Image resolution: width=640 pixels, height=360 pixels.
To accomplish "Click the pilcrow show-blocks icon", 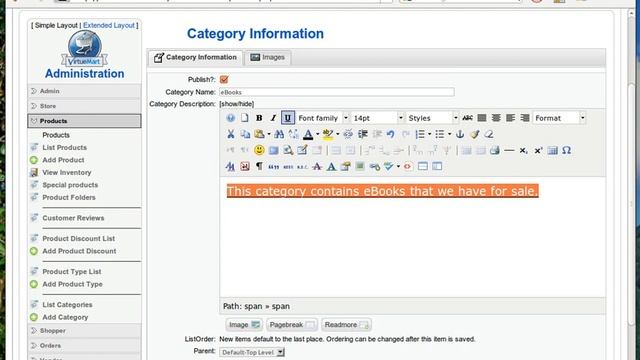I will [x=259, y=166].
